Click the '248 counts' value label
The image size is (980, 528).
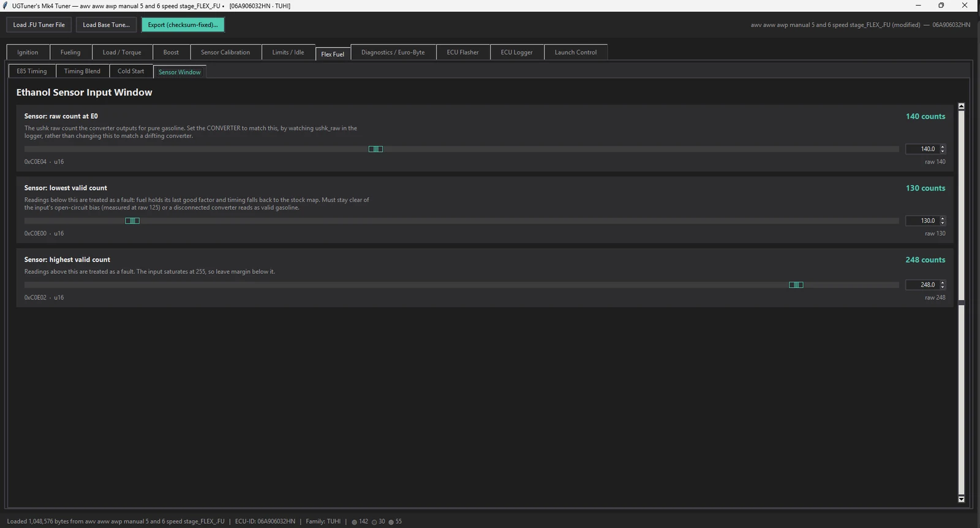tap(925, 260)
